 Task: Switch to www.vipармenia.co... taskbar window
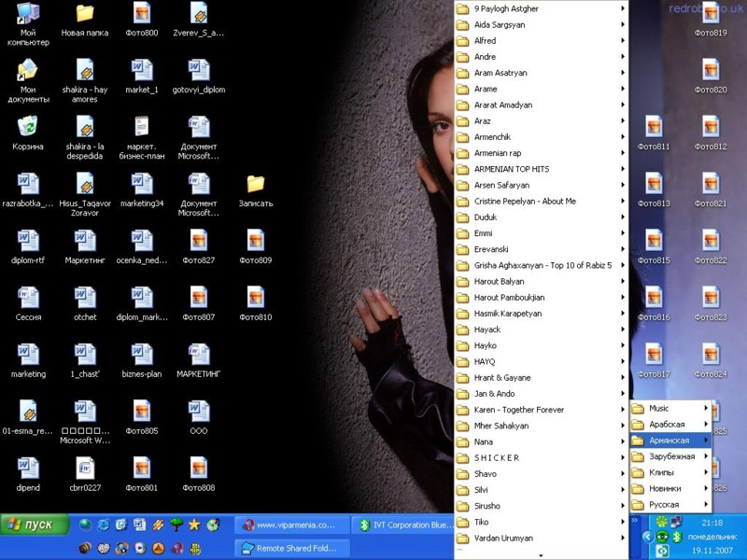291,525
